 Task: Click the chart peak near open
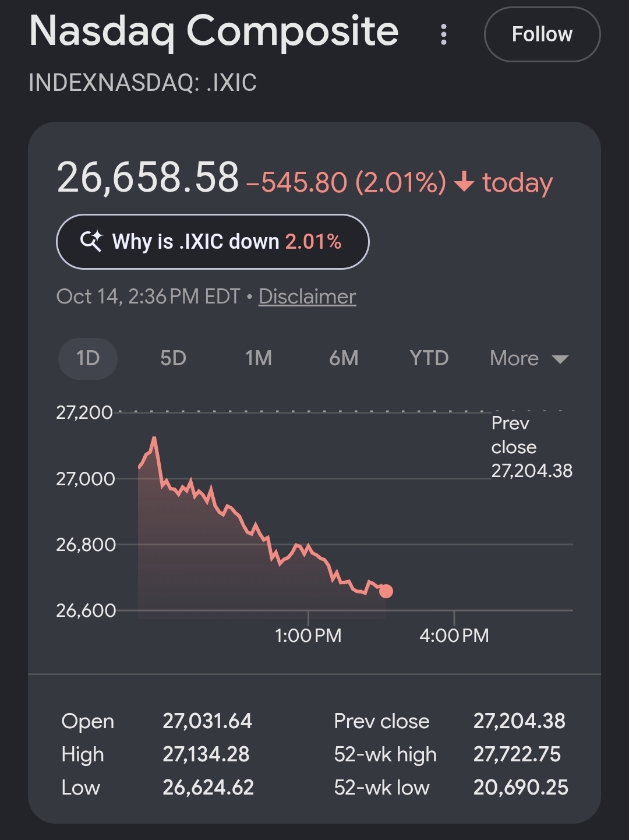(154, 438)
